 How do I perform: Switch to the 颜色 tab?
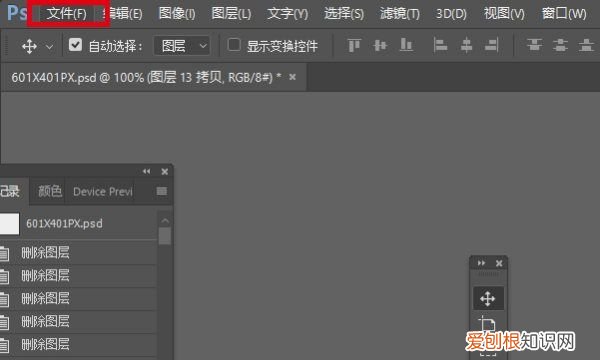point(50,191)
